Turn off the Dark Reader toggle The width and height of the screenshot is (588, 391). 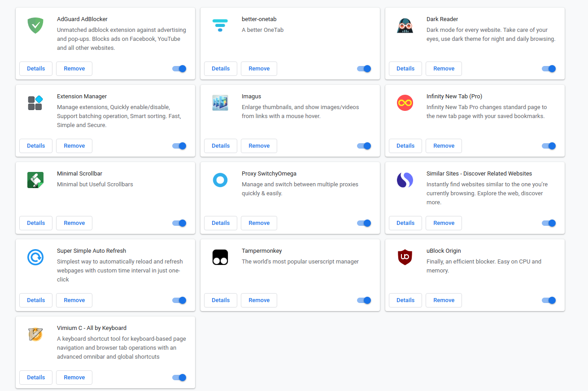click(549, 69)
